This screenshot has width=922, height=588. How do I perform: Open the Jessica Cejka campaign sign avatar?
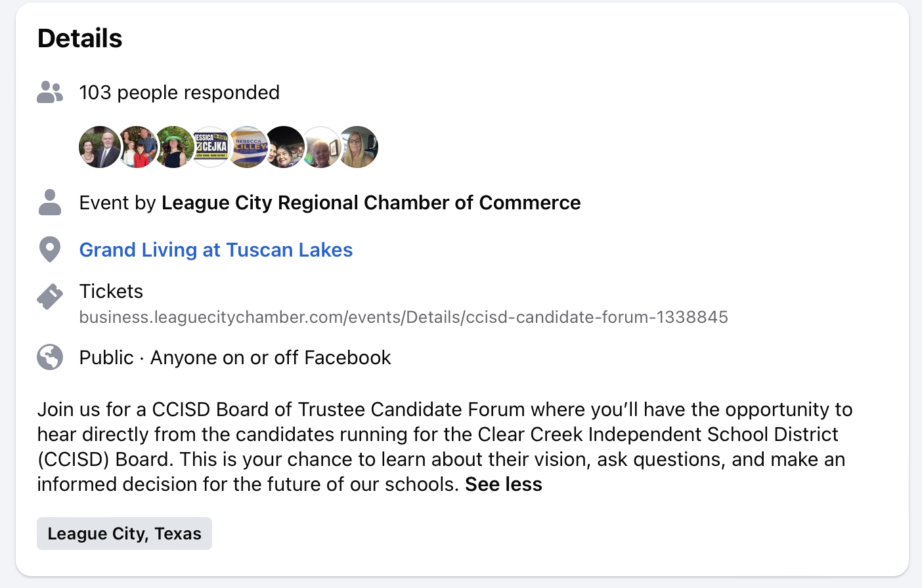[x=211, y=147]
